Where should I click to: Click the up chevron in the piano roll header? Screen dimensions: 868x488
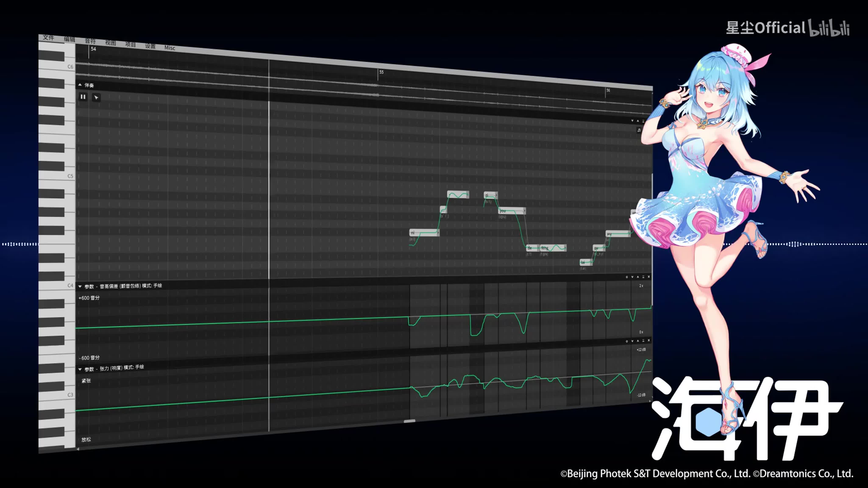[x=638, y=121]
